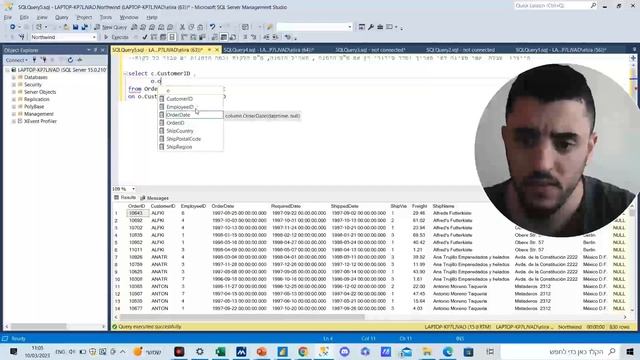Open the View menu
Image resolution: width=640 pixels, height=360 pixels.
42,18
